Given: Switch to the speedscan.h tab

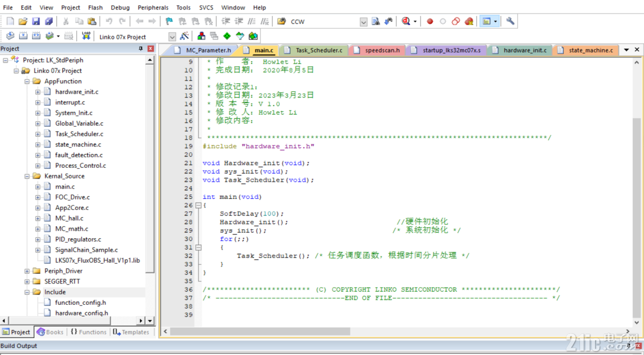Looking at the screenshot, I should [378, 50].
